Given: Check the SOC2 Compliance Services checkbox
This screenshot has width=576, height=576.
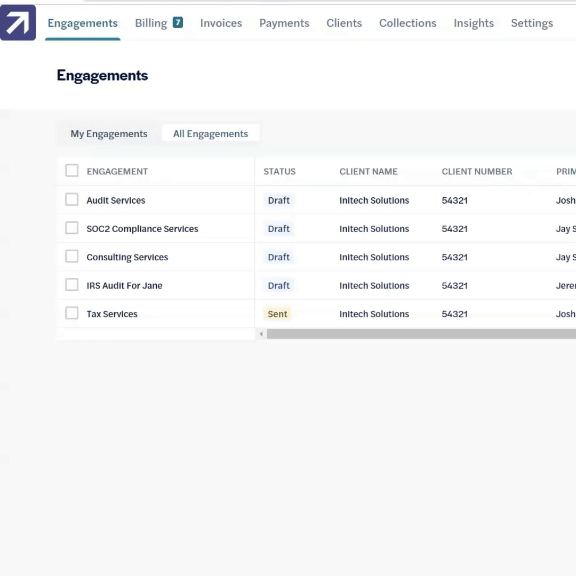Looking at the screenshot, I should (x=72, y=228).
